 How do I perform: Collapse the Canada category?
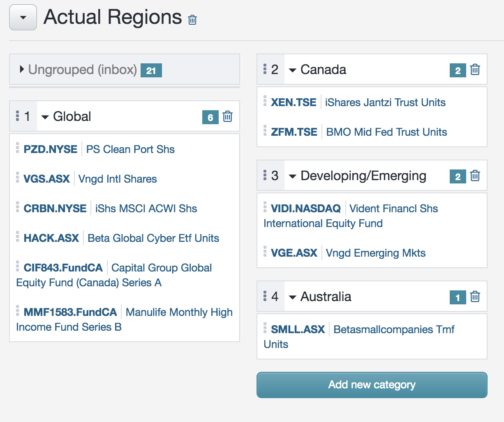(292, 70)
